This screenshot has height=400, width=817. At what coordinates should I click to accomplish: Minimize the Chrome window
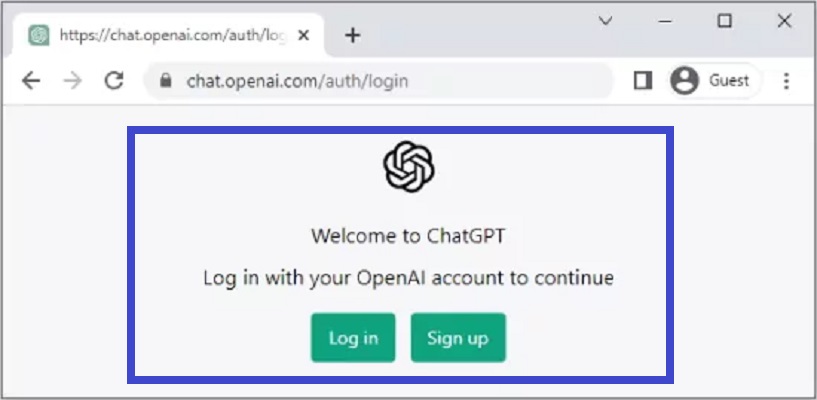664,21
